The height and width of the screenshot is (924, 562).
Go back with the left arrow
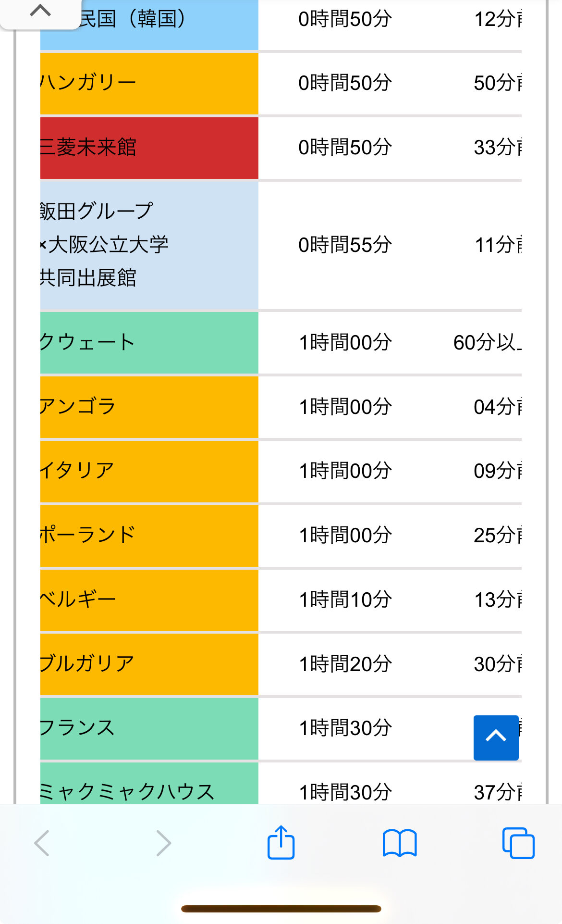(42, 843)
